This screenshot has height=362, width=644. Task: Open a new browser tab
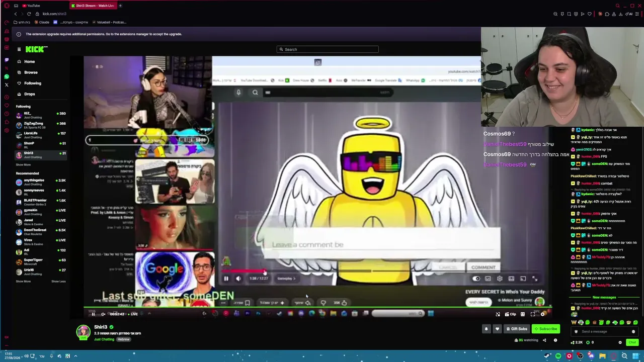click(120, 6)
